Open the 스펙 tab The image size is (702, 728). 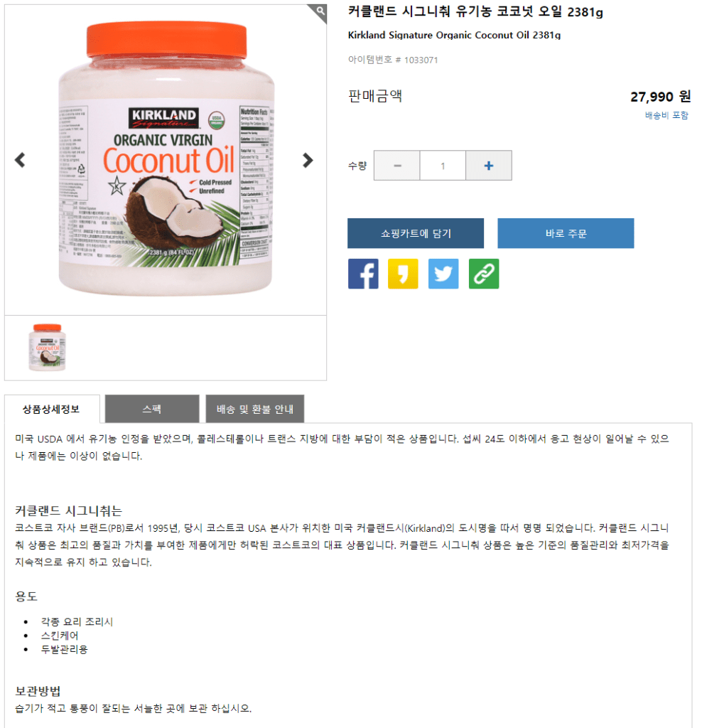coord(152,409)
